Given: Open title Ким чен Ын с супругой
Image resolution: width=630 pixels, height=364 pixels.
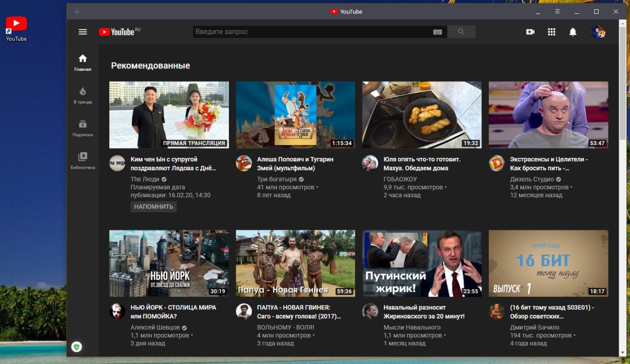Looking at the screenshot, I should click(x=173, y=164).
